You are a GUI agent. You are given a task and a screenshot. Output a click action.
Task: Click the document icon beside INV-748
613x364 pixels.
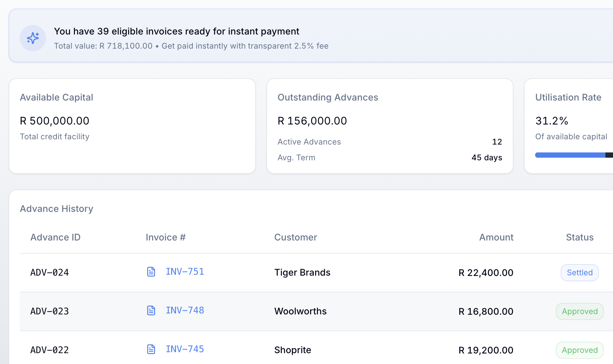151,310
